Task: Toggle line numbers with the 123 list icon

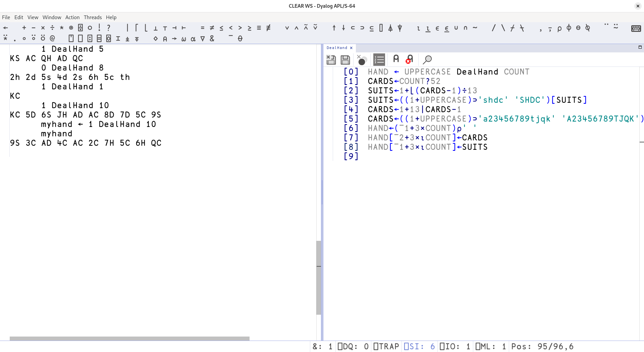Action: tap(379, 59)
